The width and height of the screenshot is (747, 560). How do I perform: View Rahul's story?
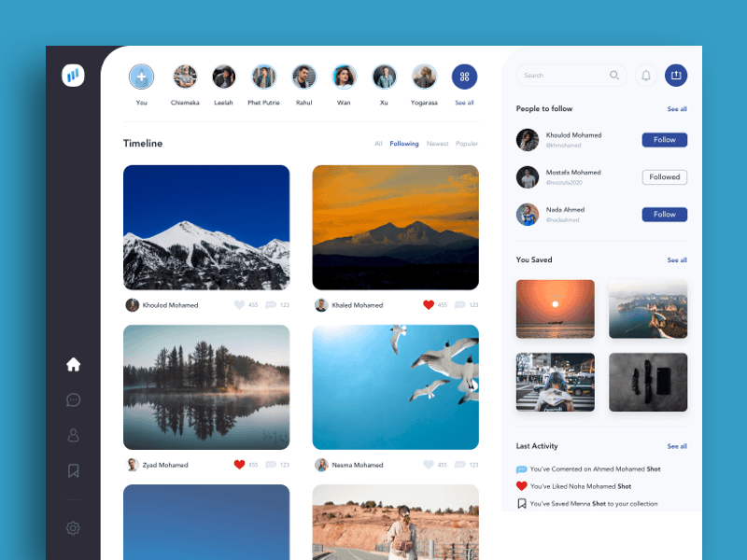tap(304, 77)
